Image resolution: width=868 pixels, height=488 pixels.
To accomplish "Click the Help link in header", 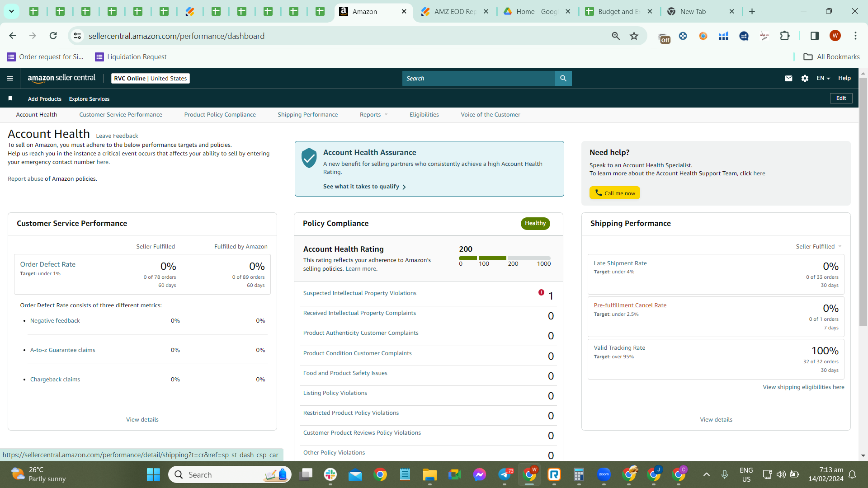I will (844, 78).
